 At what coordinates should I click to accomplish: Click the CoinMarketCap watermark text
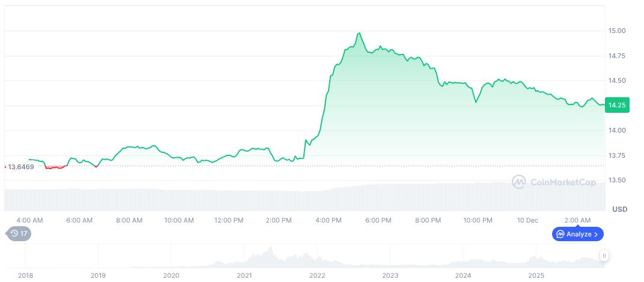[x=562, y=182]
